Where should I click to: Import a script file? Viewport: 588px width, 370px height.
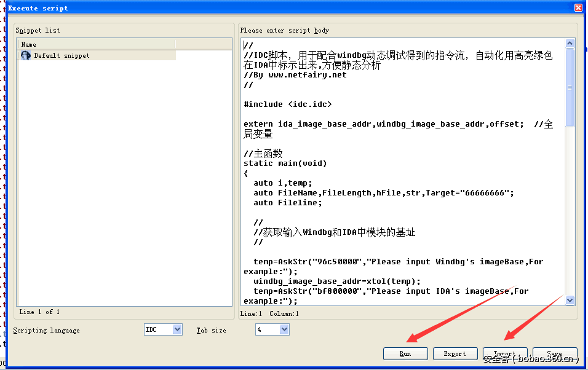click(505, 353)
